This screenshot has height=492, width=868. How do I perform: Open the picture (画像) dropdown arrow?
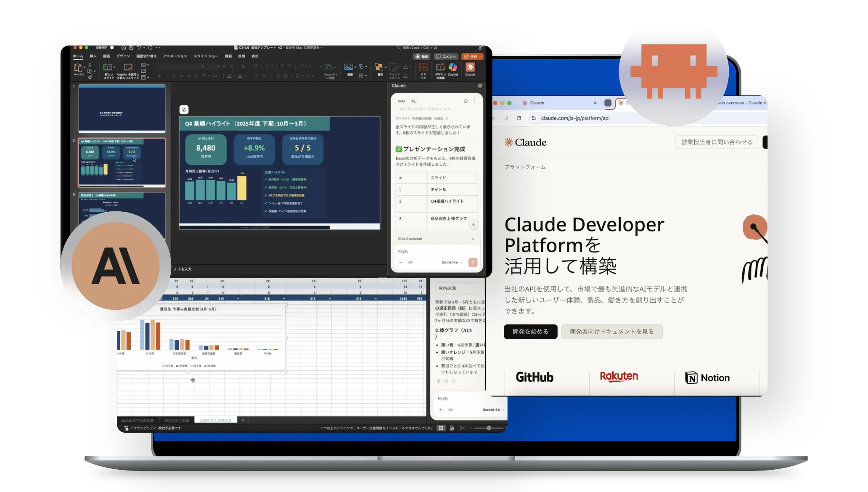point(355,67)
